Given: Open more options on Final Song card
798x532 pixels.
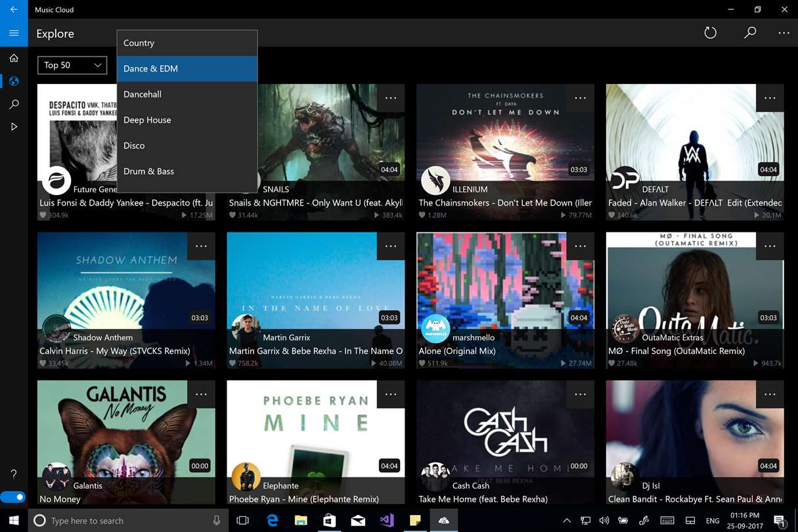Looking at the screenshot, I should pyautogui.click(x=770, y=246).
